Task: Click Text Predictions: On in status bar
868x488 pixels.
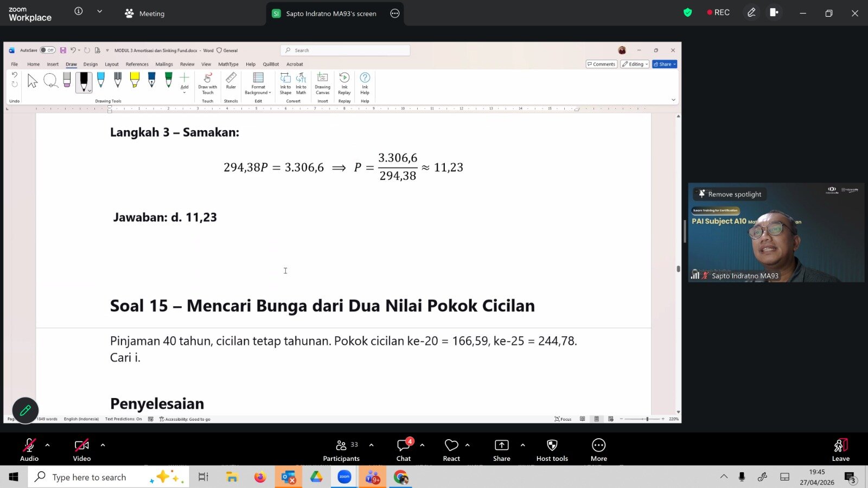Action: click(x=124, y=419)
